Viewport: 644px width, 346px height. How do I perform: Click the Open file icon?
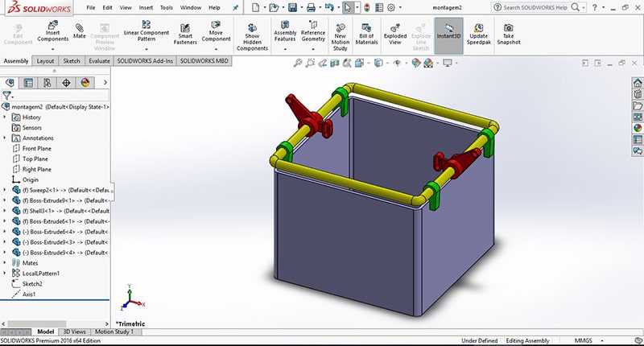(274, 7)
